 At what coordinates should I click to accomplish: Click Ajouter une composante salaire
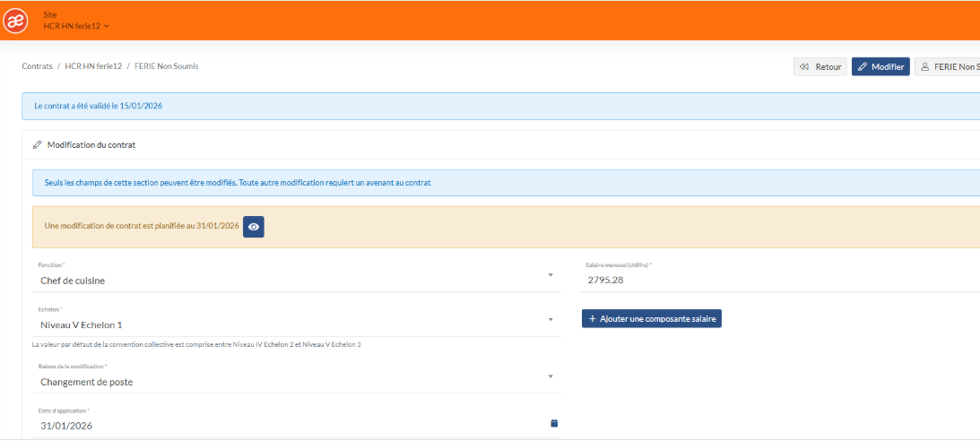coord(651,318)
